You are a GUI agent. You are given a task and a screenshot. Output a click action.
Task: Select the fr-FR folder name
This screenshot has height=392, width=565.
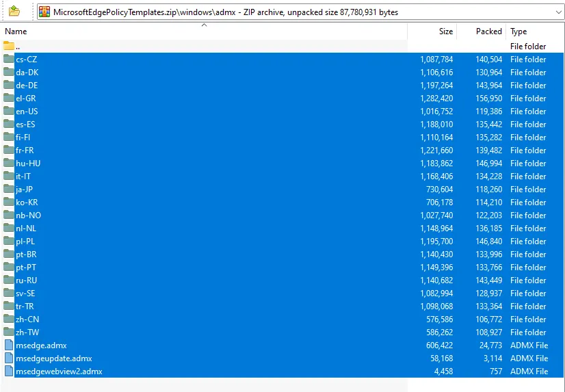(x=25, y=151)
